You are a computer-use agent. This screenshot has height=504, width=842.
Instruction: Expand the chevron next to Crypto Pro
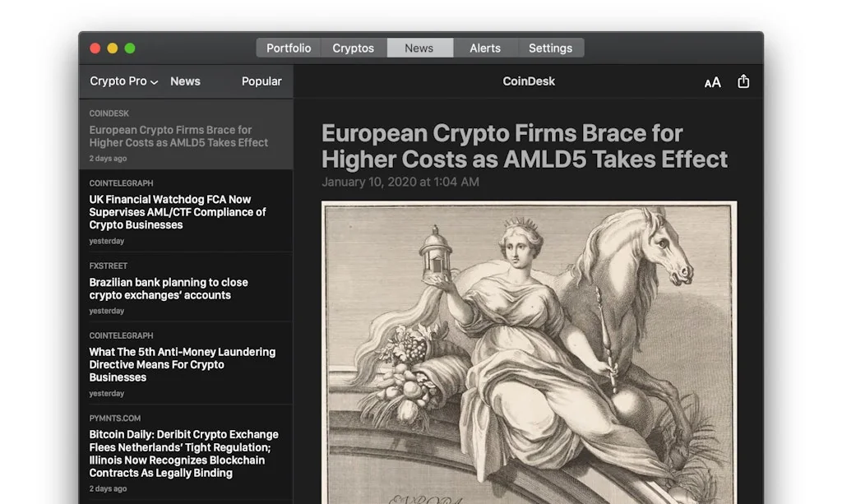coord(152,82)
